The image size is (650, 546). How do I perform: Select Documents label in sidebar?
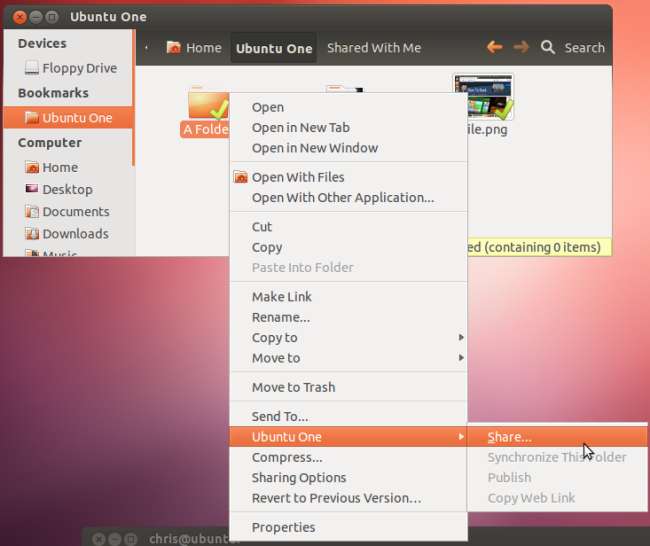[x=76, y=211]
